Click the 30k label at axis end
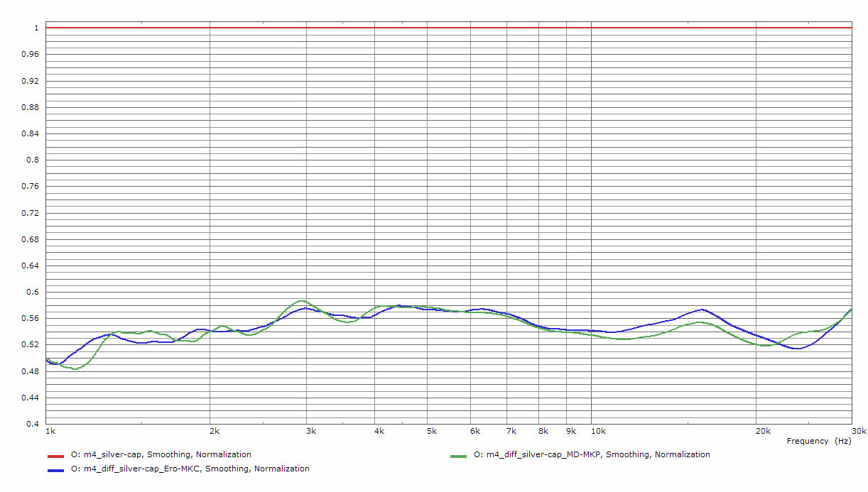This screenshot has height=492, width=868. coord(859,432)
